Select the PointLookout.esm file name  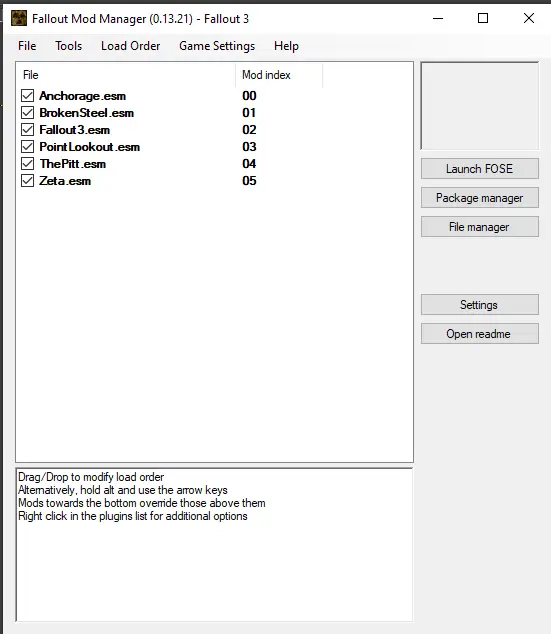(x=90, y=147)
